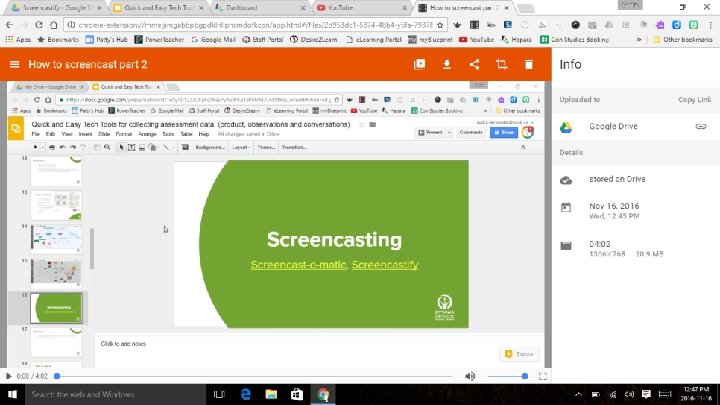Open the Chrome three-dot menu
This screenshot has height=405, width=720.
pyautogui.click(x=710, y=25)
